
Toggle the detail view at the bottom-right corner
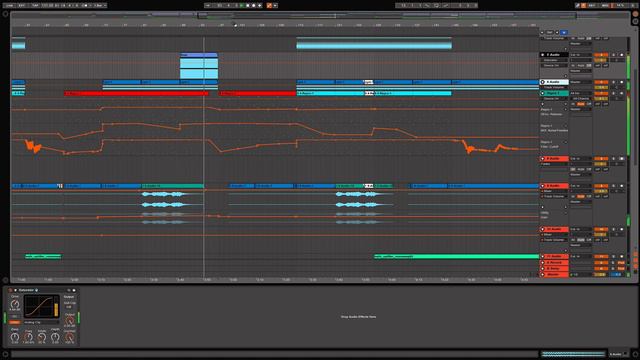(x=636, y=354)
